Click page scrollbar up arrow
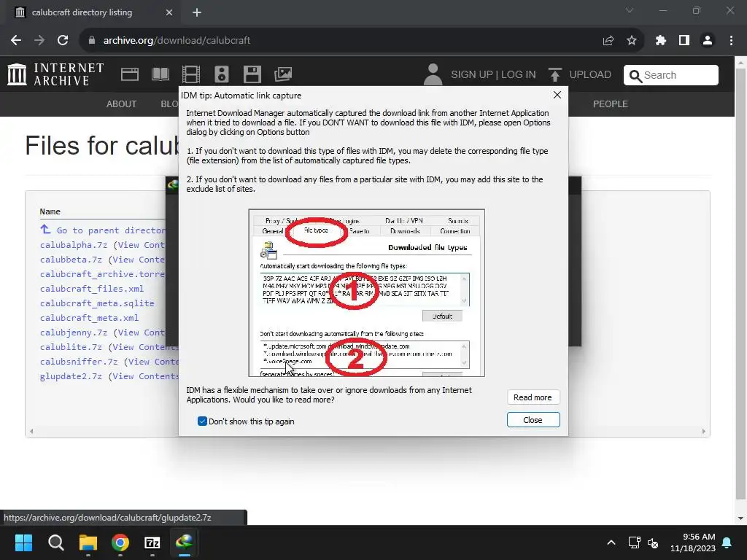 coord(741,63)
